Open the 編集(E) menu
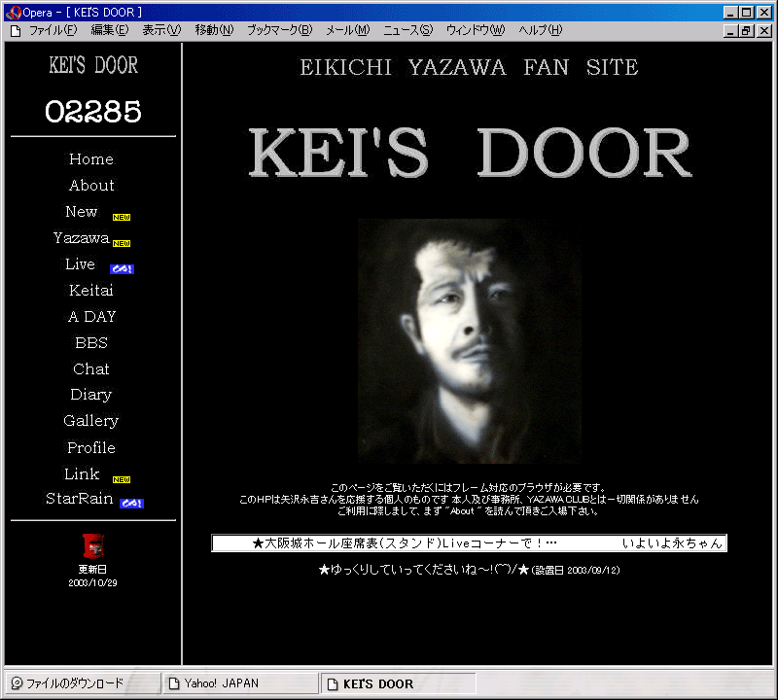778x700 pixels. (110, 31)
